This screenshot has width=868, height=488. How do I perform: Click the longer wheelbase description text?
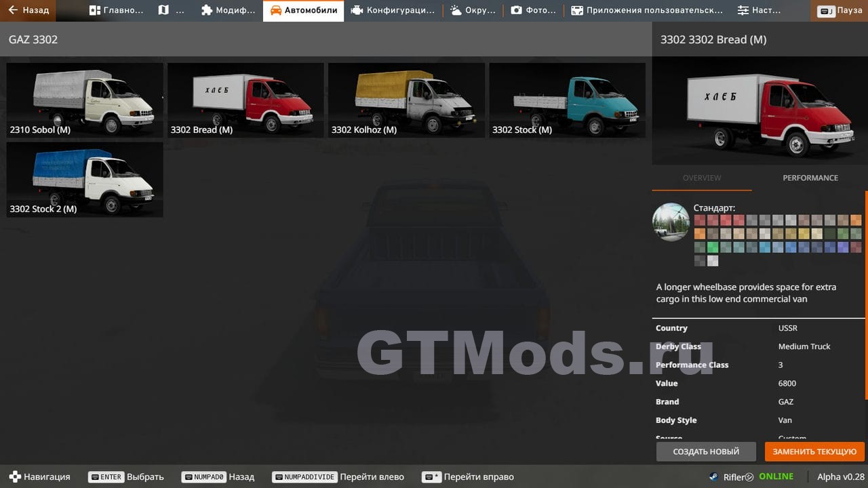coord(746,293)
